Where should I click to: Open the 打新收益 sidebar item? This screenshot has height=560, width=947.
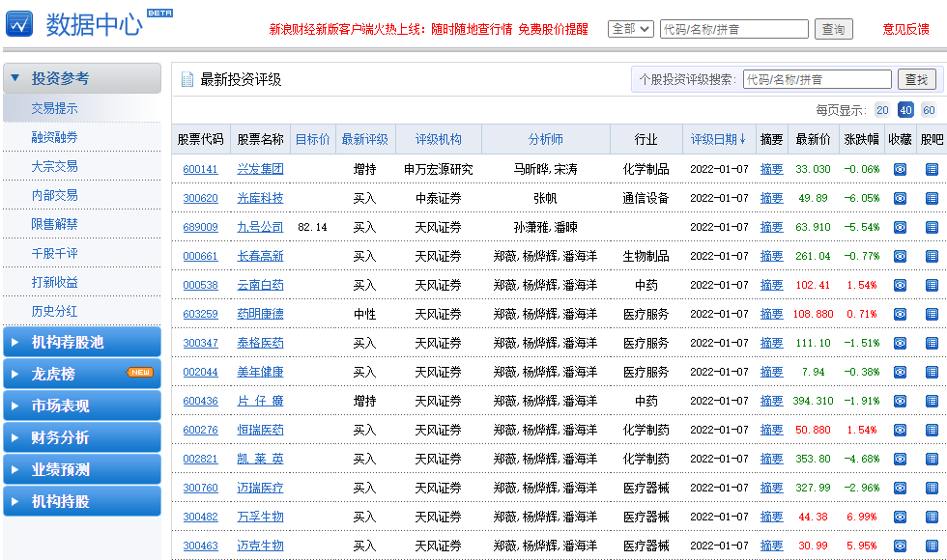coord(54,282)
